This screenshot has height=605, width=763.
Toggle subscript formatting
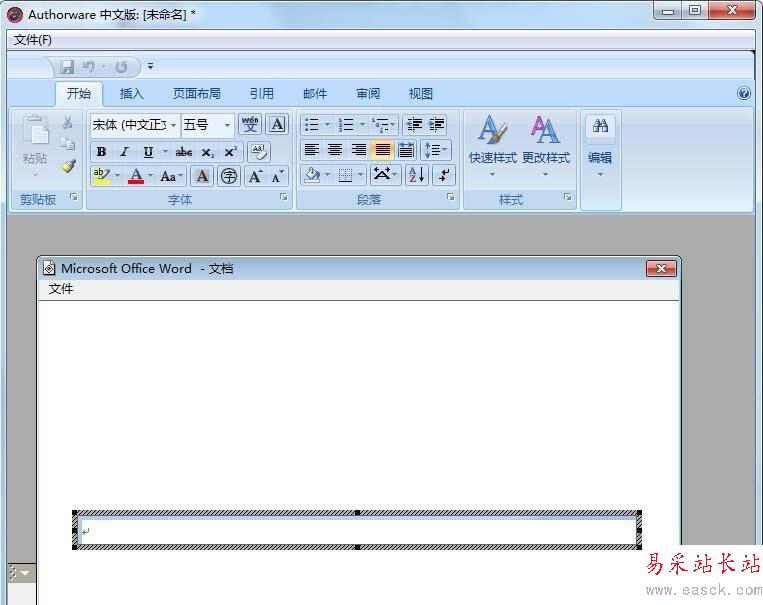click(208, 152)
